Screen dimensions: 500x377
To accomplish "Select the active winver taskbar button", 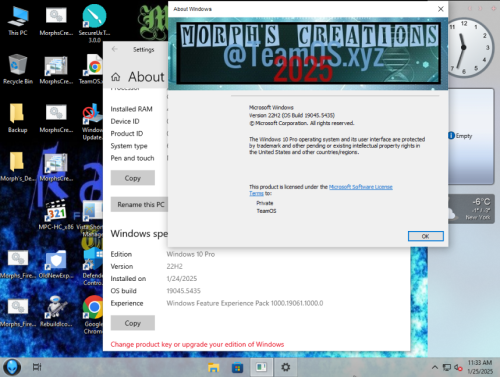I will pyautogui.click(x=261, y=367).
